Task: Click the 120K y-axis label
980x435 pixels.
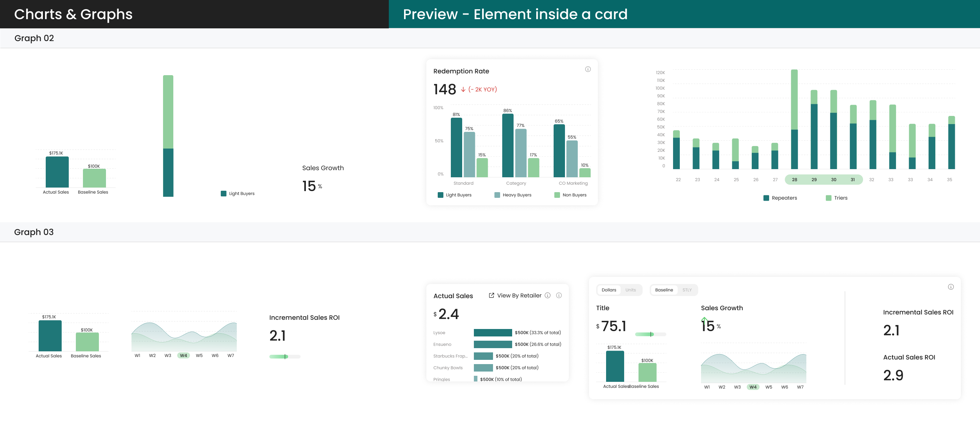Action: coord(660,73)
